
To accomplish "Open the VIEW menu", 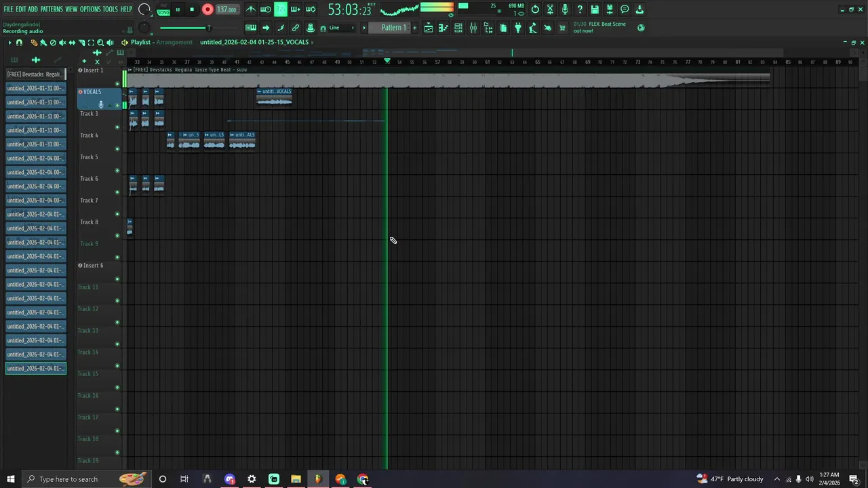I will tap(71, 9).
